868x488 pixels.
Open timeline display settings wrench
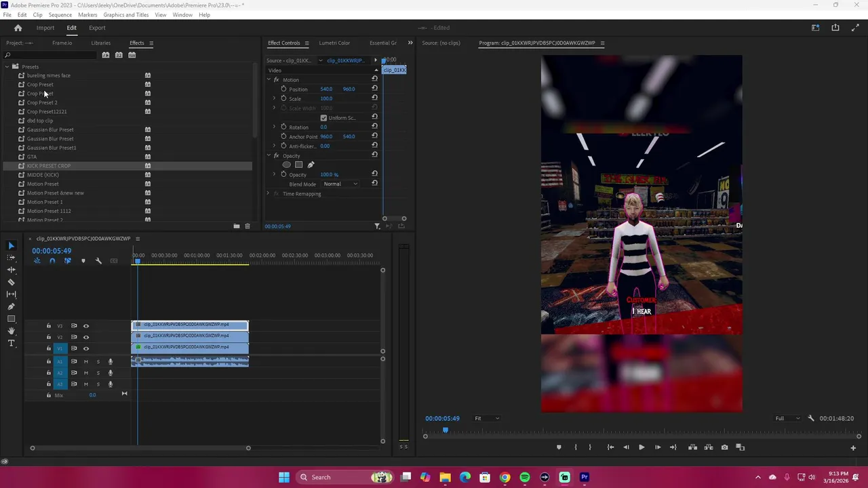click(98, 261)
